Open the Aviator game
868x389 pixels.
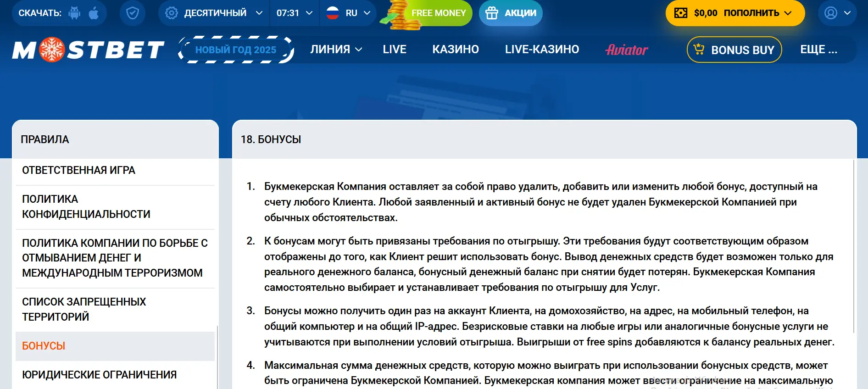pos(627,50)
